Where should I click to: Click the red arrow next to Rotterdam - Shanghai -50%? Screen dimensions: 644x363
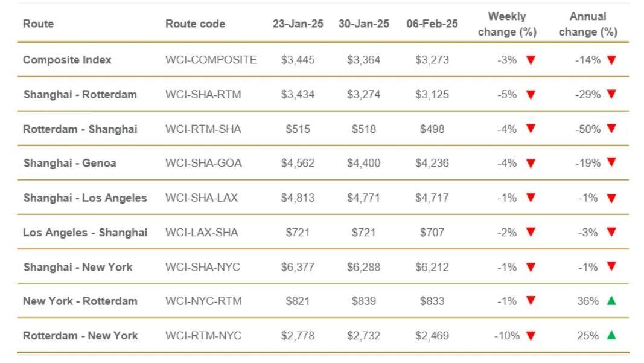[x=611, y=129]
